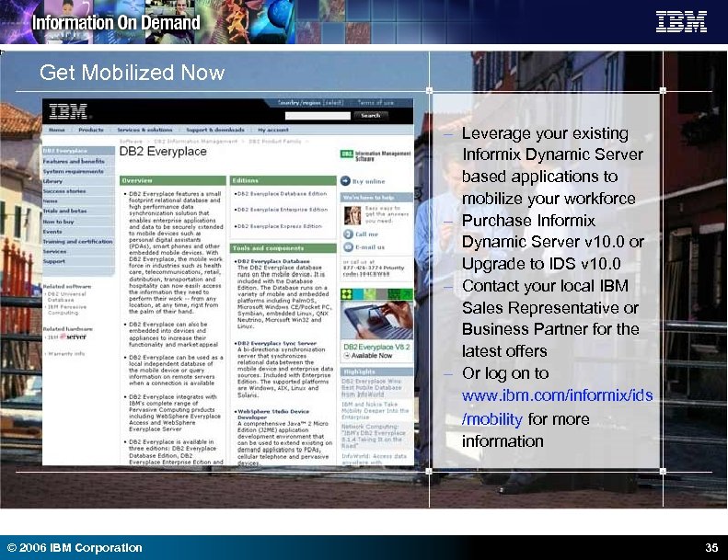The height and width of the screenshot is (560, 728).
Task: Open the DB2 Everyplace Enterprise Edition link
Action: coord(283,210)
